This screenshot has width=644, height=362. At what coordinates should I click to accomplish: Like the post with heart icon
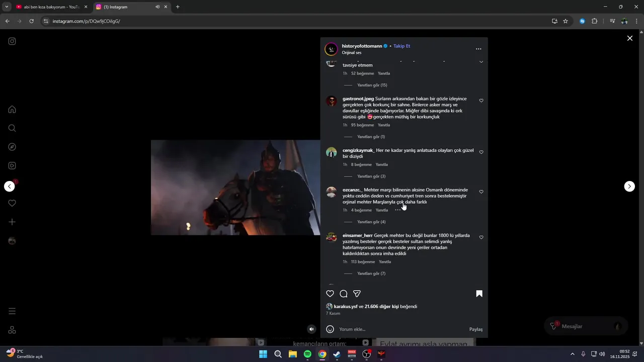click(330, 294)
